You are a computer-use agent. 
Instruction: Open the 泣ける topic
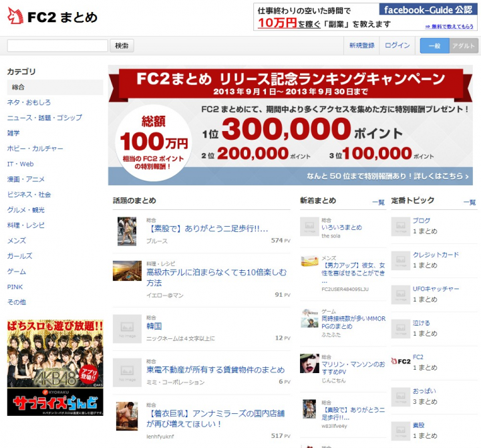pos(421,323)
